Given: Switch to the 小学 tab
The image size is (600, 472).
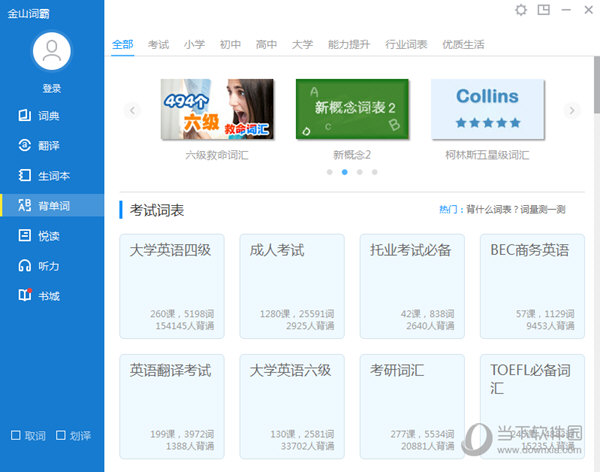Looking at the screenshot, I should [194, 44].
